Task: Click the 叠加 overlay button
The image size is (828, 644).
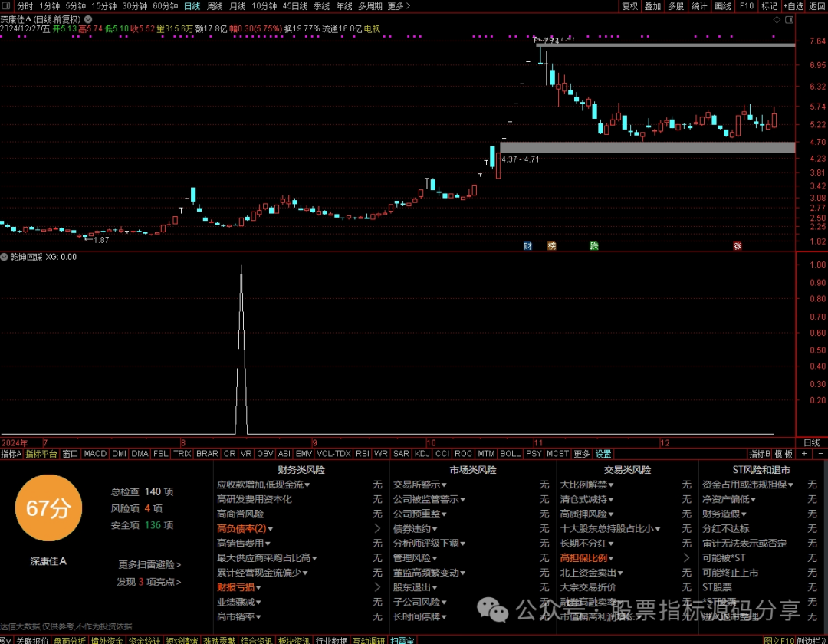Action: [652, 6]
